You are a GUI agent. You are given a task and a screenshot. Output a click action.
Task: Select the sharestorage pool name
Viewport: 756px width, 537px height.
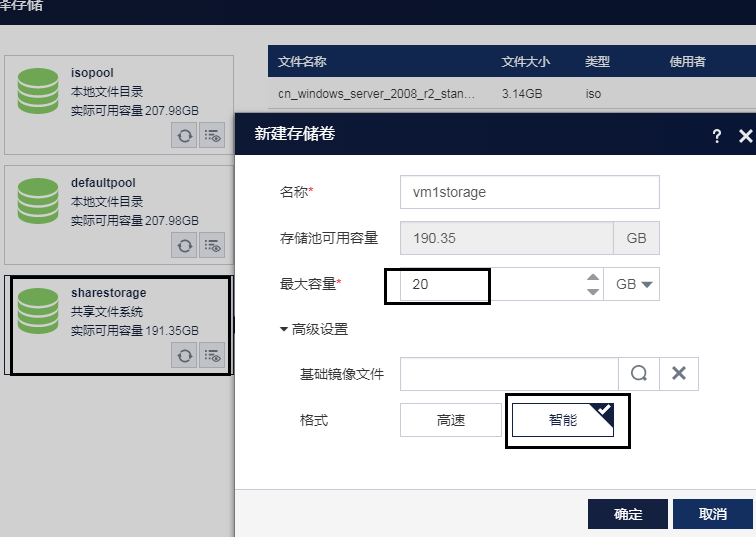pyautogui.click(x=108, y=293)
